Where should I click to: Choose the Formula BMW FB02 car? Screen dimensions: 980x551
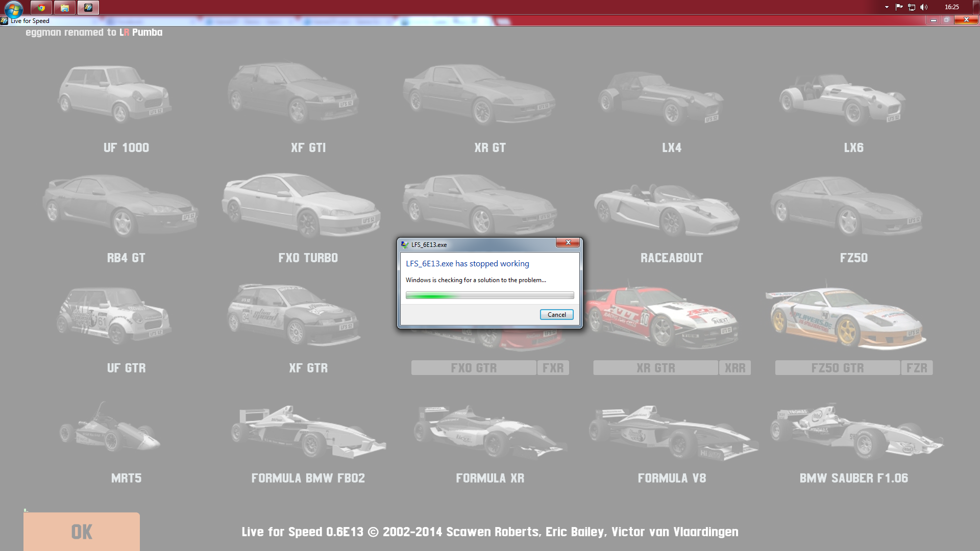point(308,431)
